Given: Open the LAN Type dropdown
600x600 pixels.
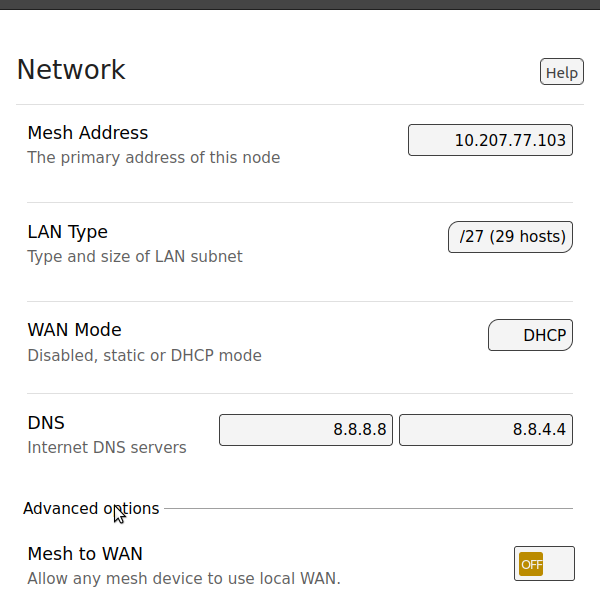Looking at the screenshot, I should pyautogui.click(x=510, y=237).
